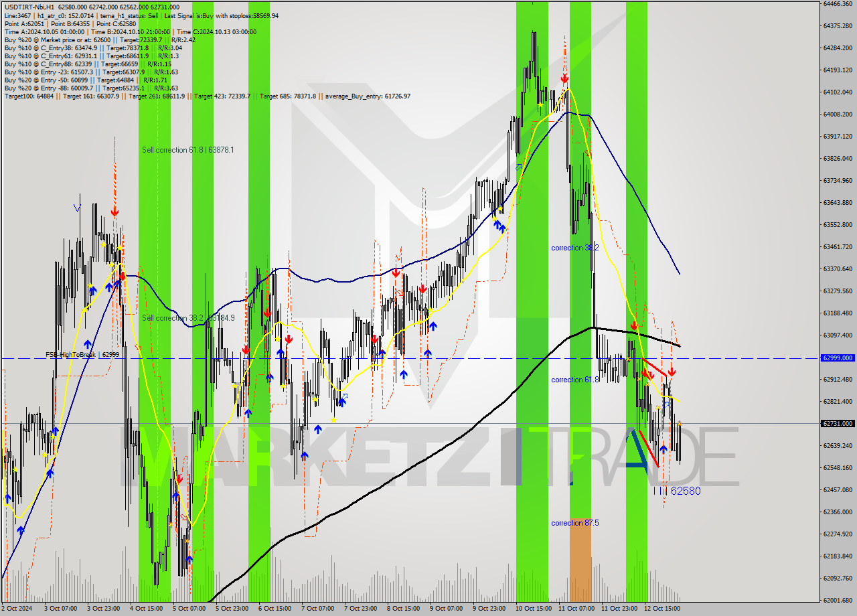The image size is (857, 616).
Task: Click the 63461.720 price axis label
Action: tap(838, 246)
